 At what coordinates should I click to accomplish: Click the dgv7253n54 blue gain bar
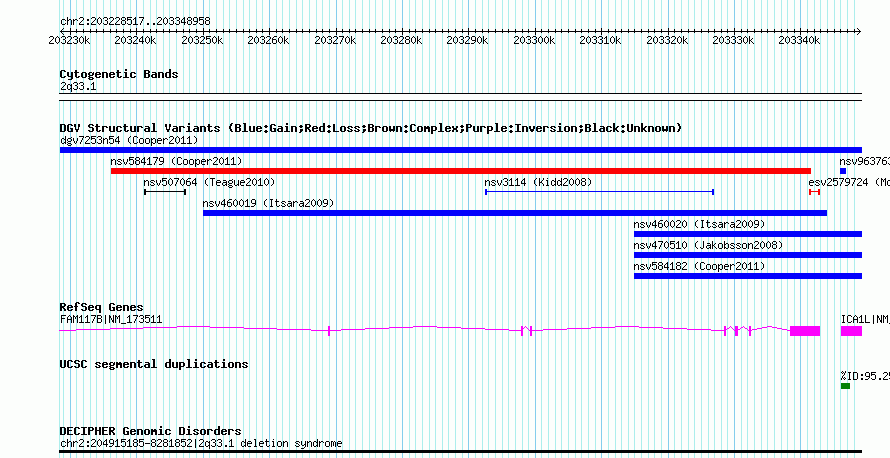(461, 150)
